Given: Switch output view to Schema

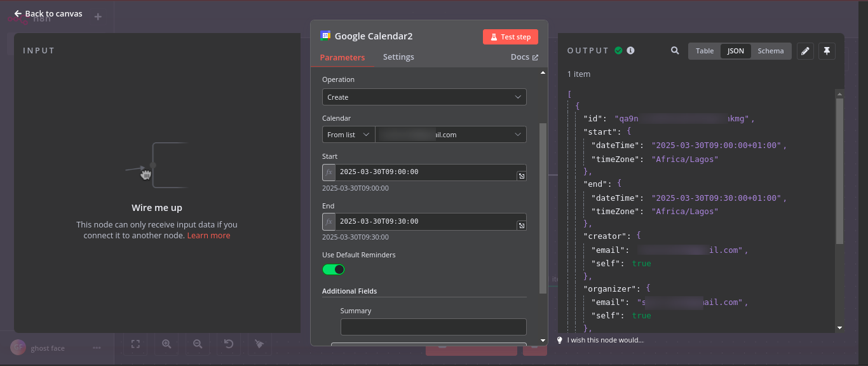Looking at the screenshot, I should pos(771,51).
